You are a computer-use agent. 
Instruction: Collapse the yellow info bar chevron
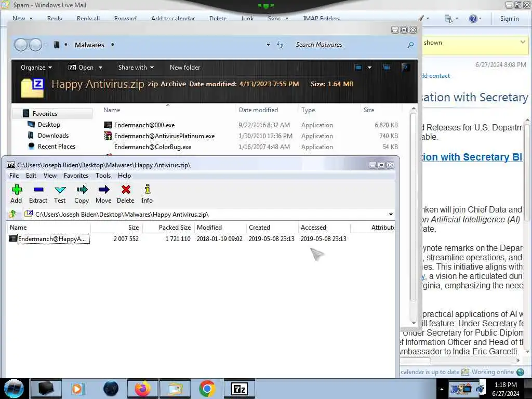[x=523, y=42]
